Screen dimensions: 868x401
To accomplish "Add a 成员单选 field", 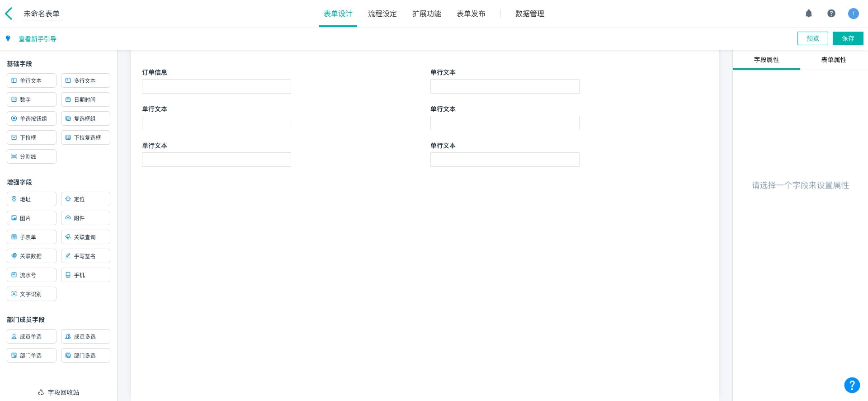I will [x=32, y=336].
